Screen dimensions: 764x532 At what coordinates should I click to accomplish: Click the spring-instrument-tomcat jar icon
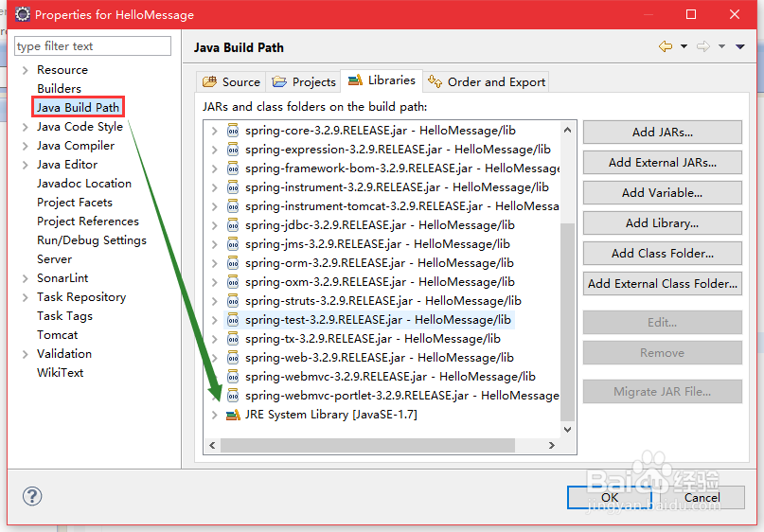click(233, 206)
